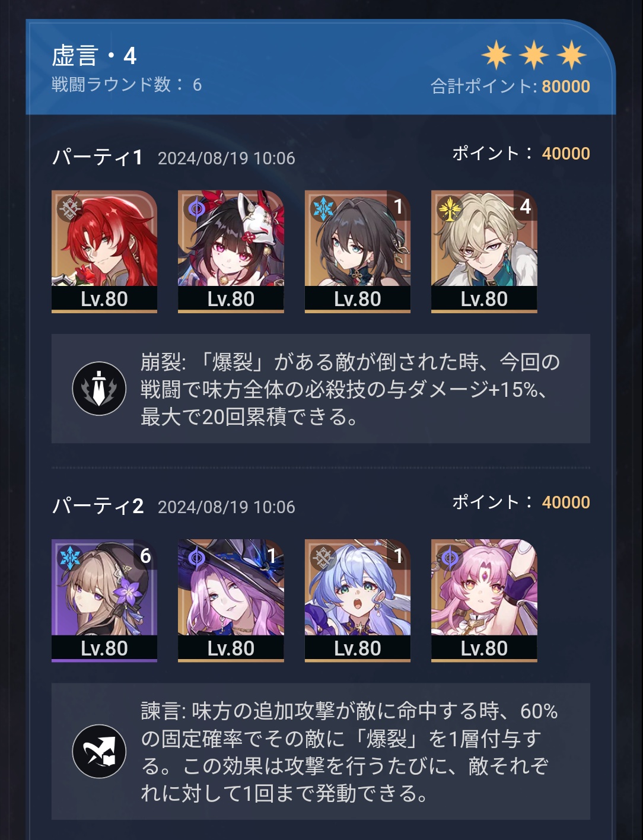Open the dark-haired character with eidolon 1
Viewport: 643px width, 840px height.
358,251
